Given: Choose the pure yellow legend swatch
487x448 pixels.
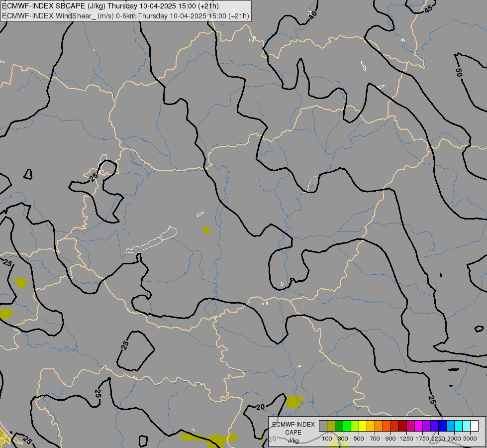Looking at the screenshot, I should point(363,426).
